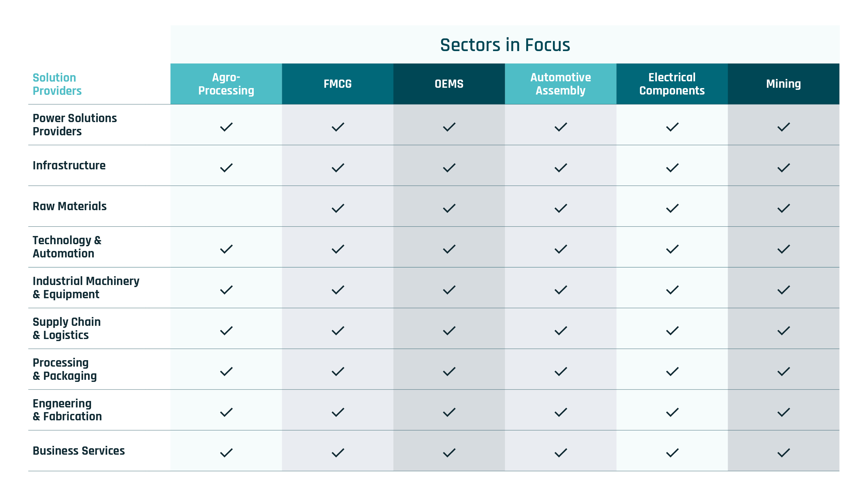Click Technology & Automation checkmark under Automotive Assembly
The width and height of the screenshot is (868, 499).
(x=561, y=249)
